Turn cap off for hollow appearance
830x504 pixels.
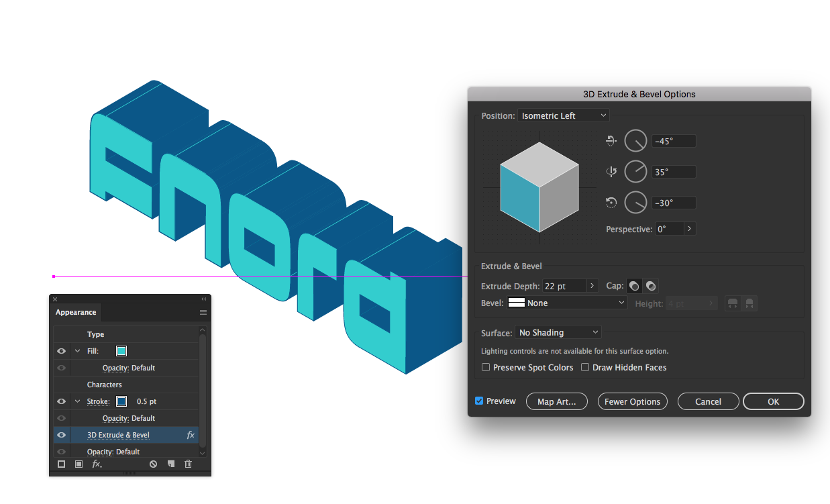(x=650, y=286)
